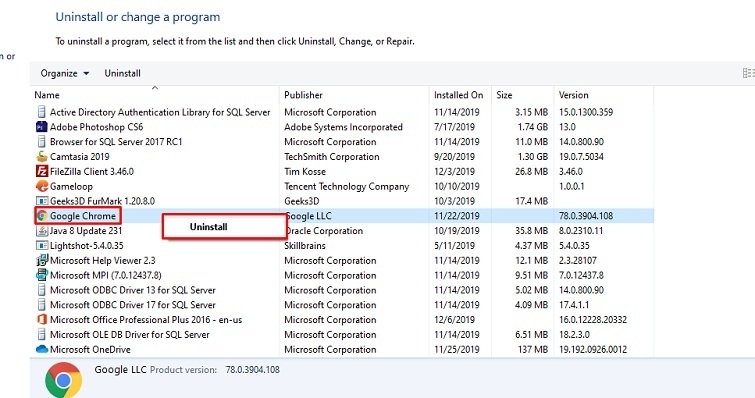Click the Adobe Photoshop CS6 icon
The width and height of the screenshot is (755, 398).
(x=42, y=127)
